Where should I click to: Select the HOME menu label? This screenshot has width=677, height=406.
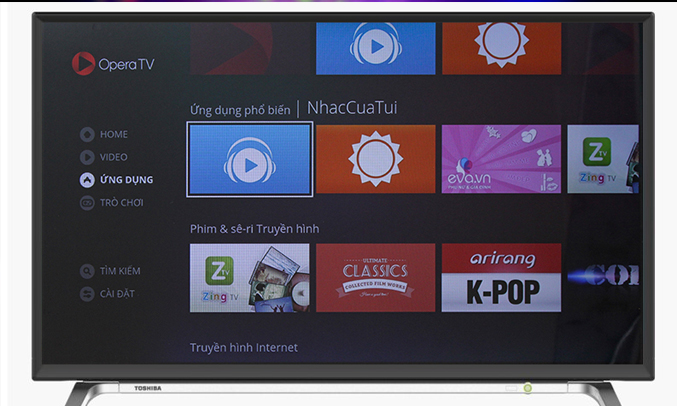pyautogui.click(x=114, y=135)
